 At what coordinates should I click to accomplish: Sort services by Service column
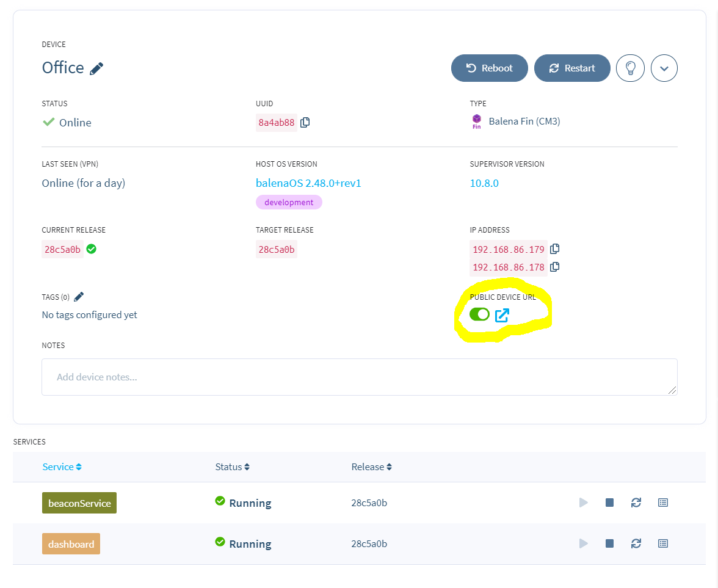point(62,467)
